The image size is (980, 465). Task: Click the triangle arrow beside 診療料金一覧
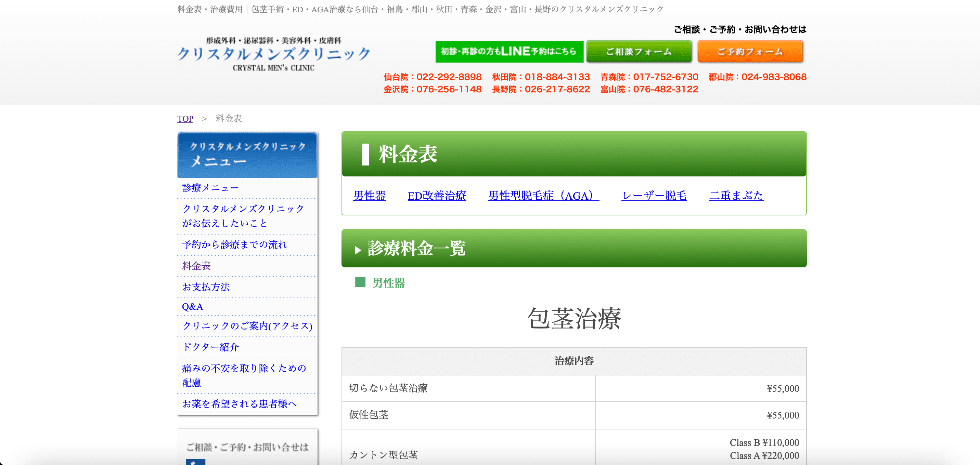coord(358,250)
